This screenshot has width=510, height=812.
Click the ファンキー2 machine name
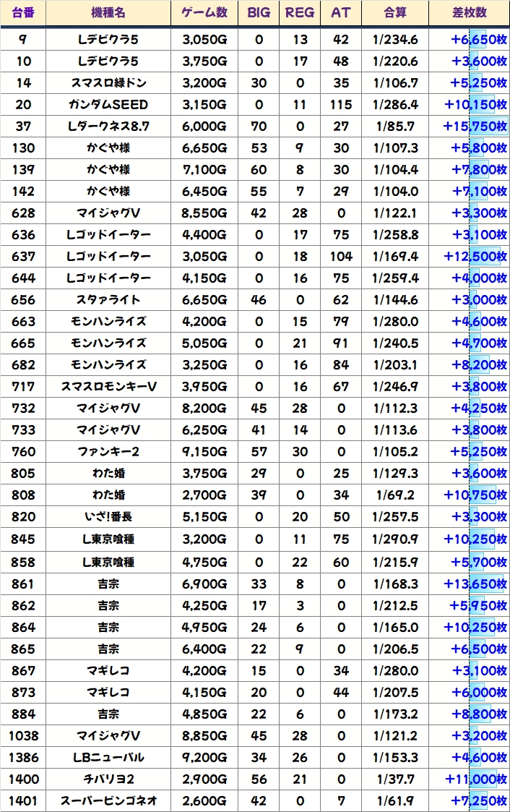tap(108, 452)
